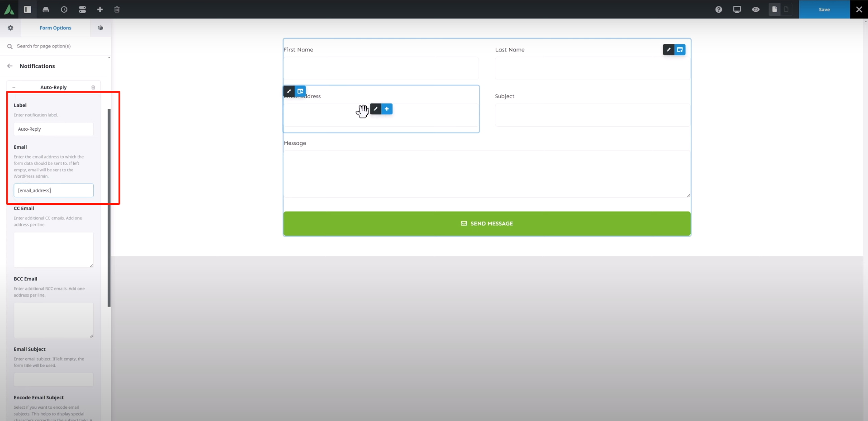Clone the Last Name column icon

pyautogui.click(x=680, y=50)
